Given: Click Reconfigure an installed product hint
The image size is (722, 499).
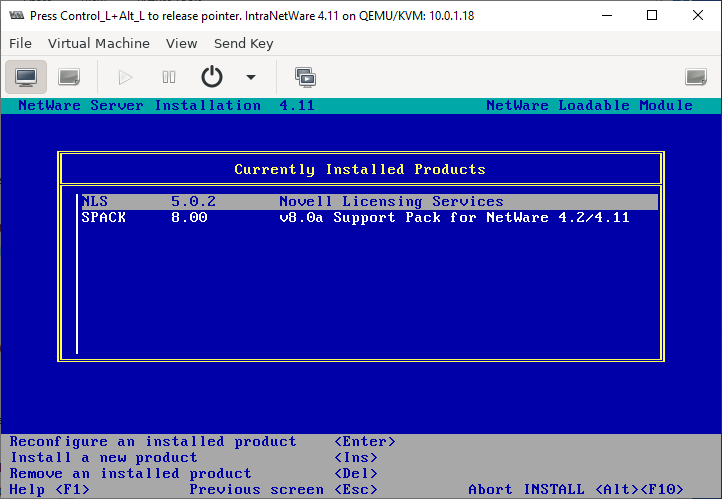Looking at the screenshot, I should pyautogui.click(x=202, y=441).
